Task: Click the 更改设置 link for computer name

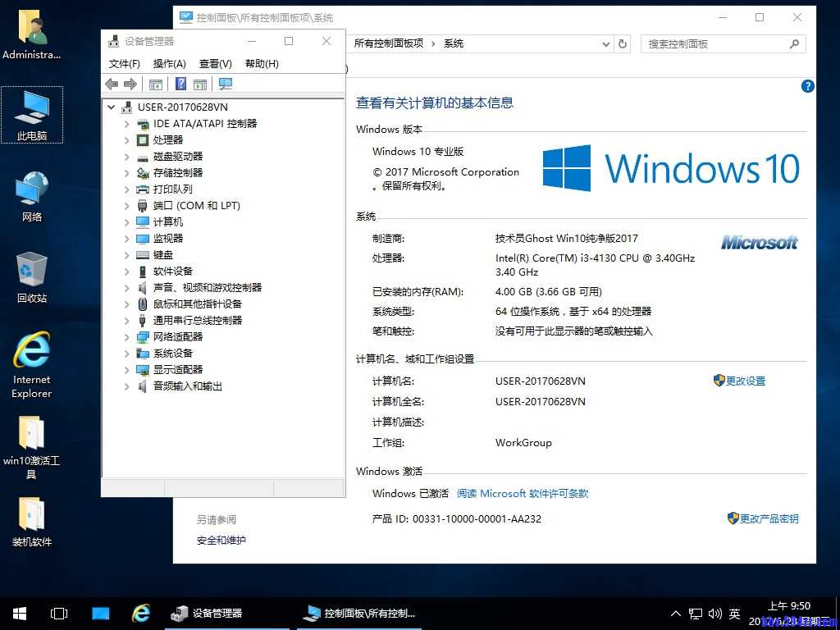Action: [746, 381]
